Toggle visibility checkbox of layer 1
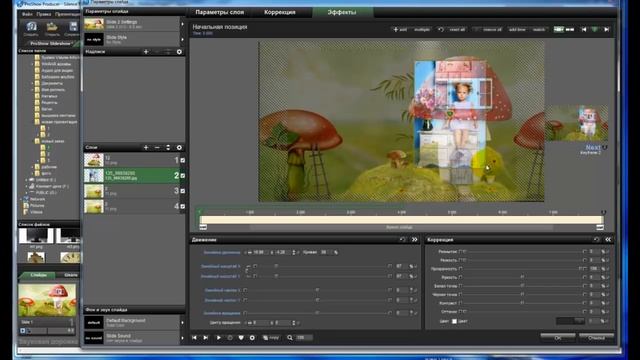The width and height of the screenshot is (640, 360). 182,160
